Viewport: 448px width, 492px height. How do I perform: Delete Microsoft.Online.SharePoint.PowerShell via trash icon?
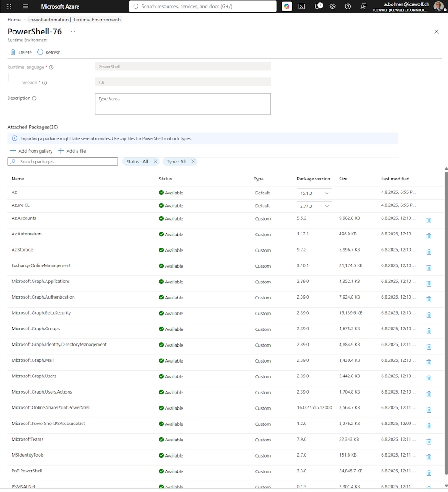pyautogui.click(x=429, y=410)
